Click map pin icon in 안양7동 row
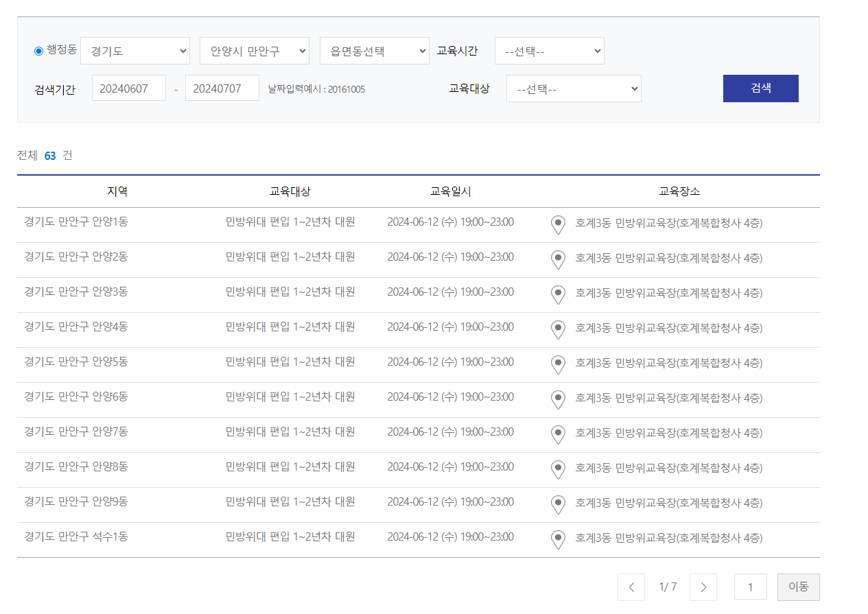 pos(559,434)
